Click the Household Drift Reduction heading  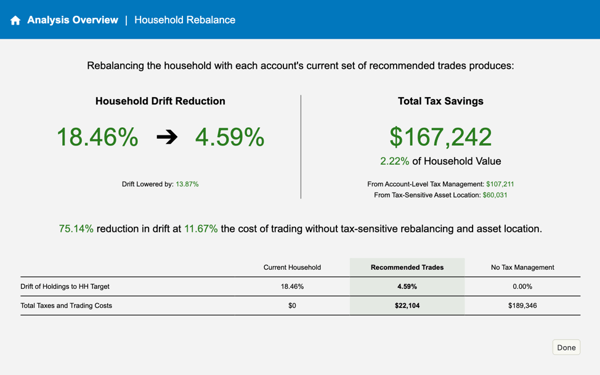[x=160, y=101]
